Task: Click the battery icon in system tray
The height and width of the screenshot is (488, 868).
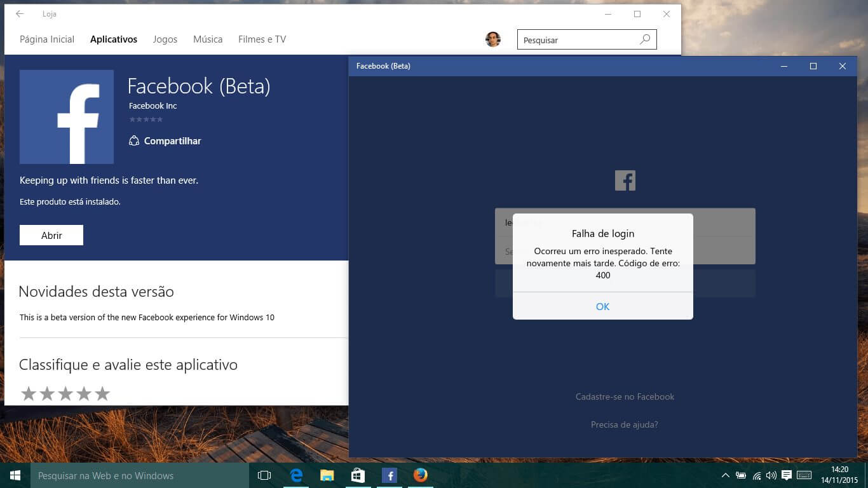Action: click(741, 475)
